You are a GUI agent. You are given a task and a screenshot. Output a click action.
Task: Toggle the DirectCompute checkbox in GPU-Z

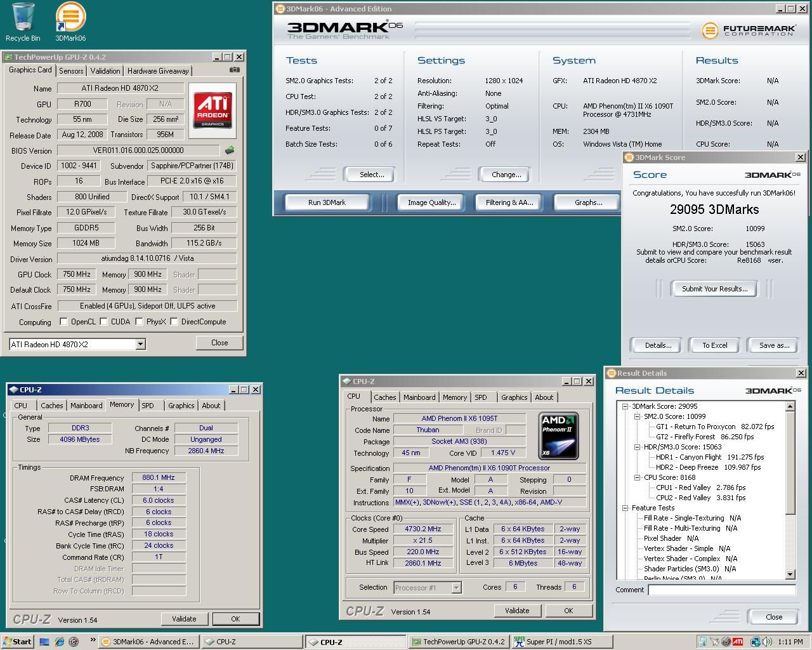point(174,322)
